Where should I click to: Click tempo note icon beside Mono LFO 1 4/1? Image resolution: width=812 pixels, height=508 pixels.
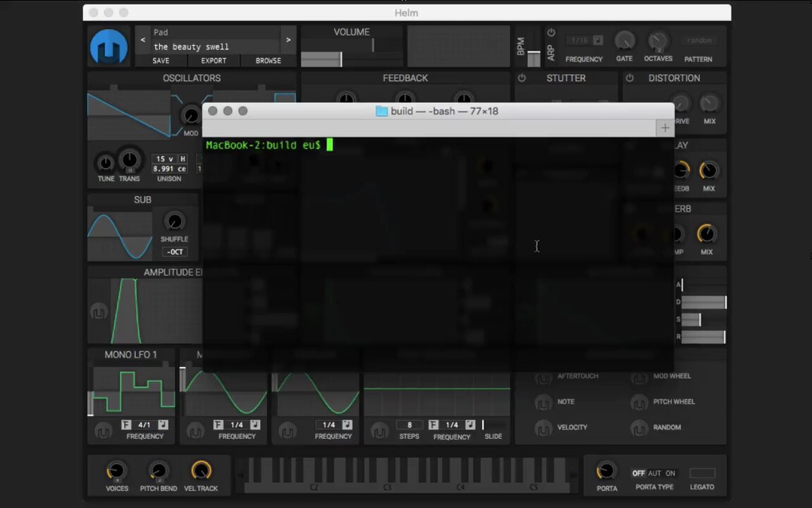163,425
